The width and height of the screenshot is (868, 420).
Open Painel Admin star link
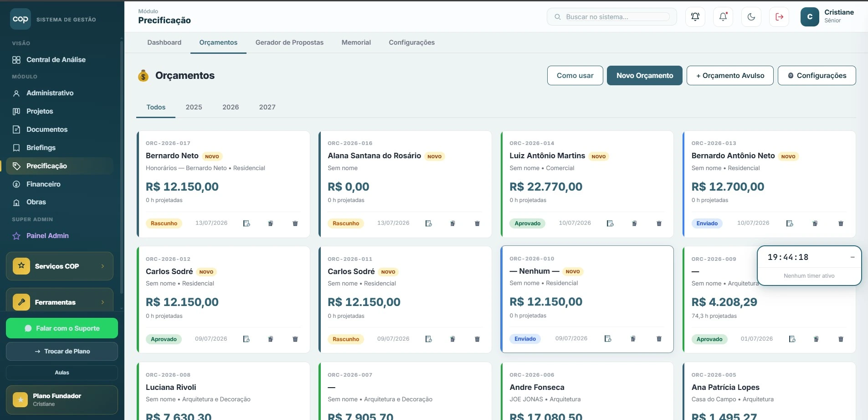pyautogui.click(x=47, y=236)
